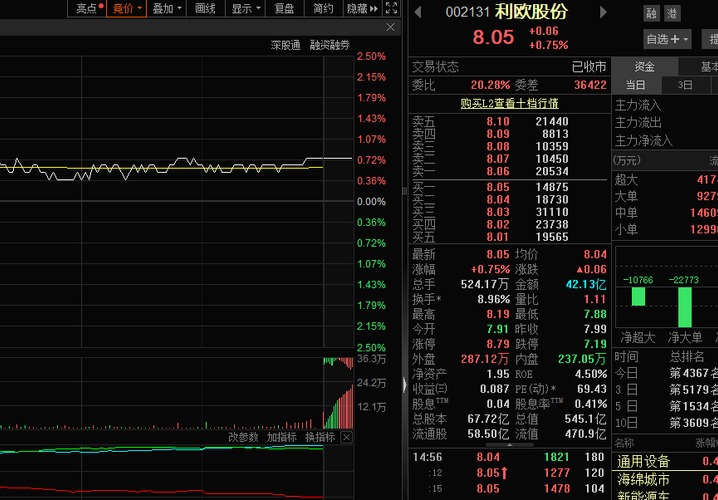Viewport: 718px width, 500px height.
Task: Click the 换手 value 8.96%
Action: coord(494,299)
